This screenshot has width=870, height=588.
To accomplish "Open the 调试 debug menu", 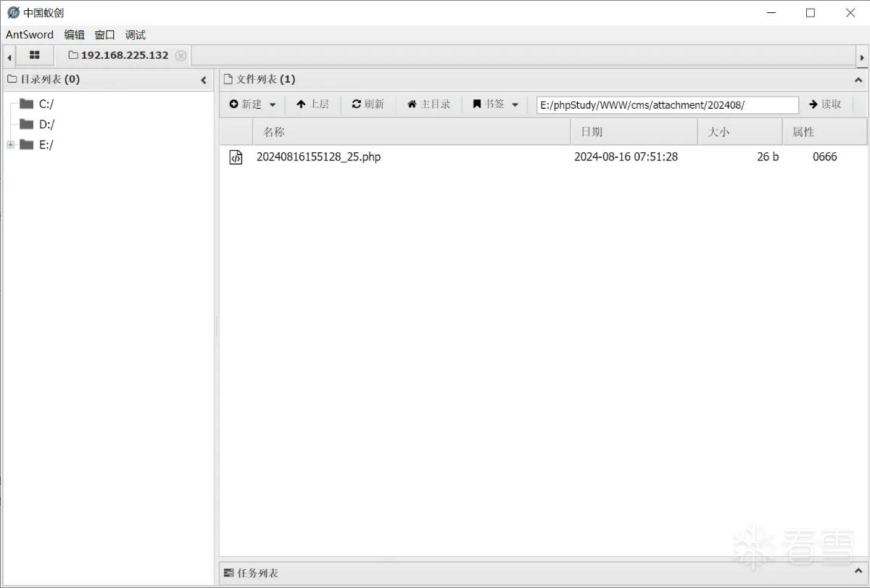I will click(135, 35).
